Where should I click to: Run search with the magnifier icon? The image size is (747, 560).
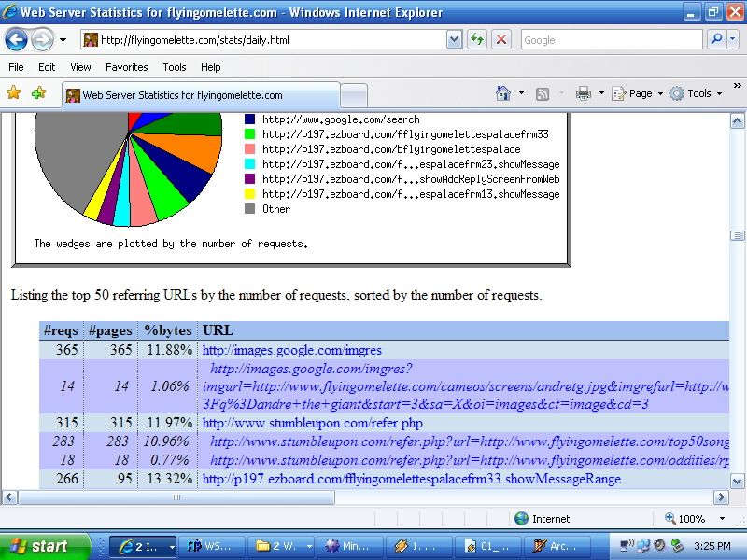click(716, 39)
